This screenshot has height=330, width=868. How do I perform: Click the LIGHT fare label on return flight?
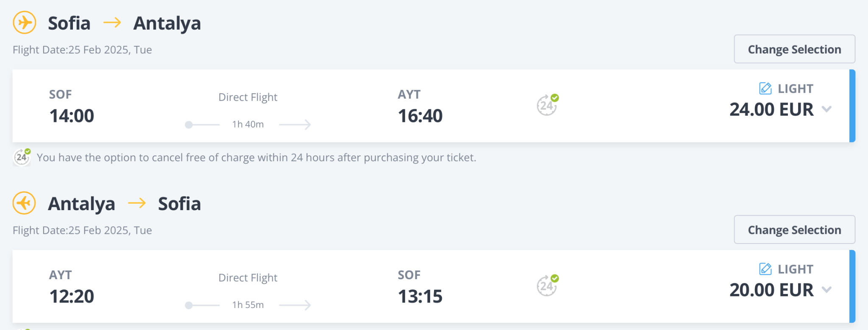pos(795,269)
